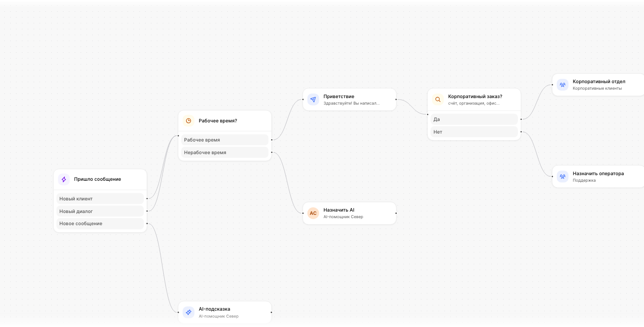Open the Назначить AI node title

click(339, 210)
